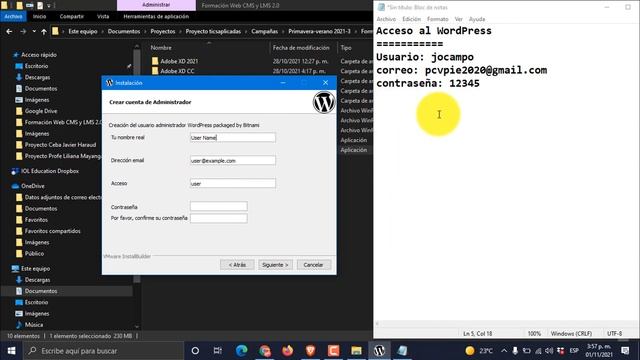
Task: Open recent locations dropdown in Explorer
Action: point(34,31)
